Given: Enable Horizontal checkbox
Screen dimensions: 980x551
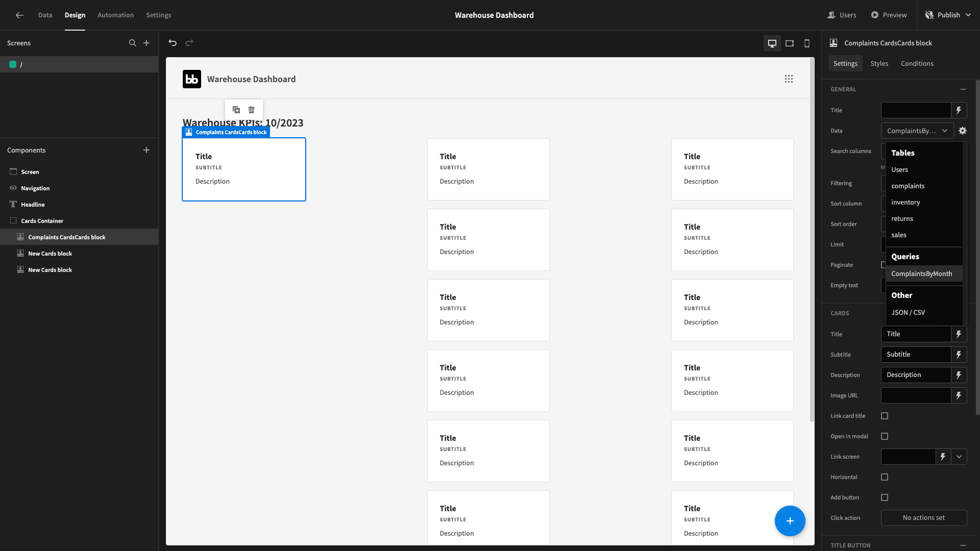Looking at the screenshot, I should pos(885,477).
